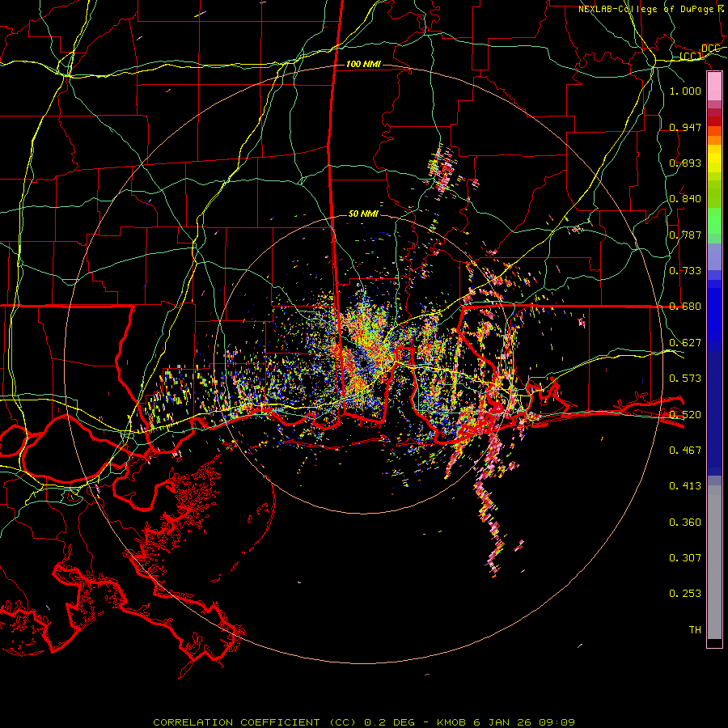The height and width of the screenshot is (728, 728).
Task: Click the 0.947 scale value
Action: coord(685,127)
